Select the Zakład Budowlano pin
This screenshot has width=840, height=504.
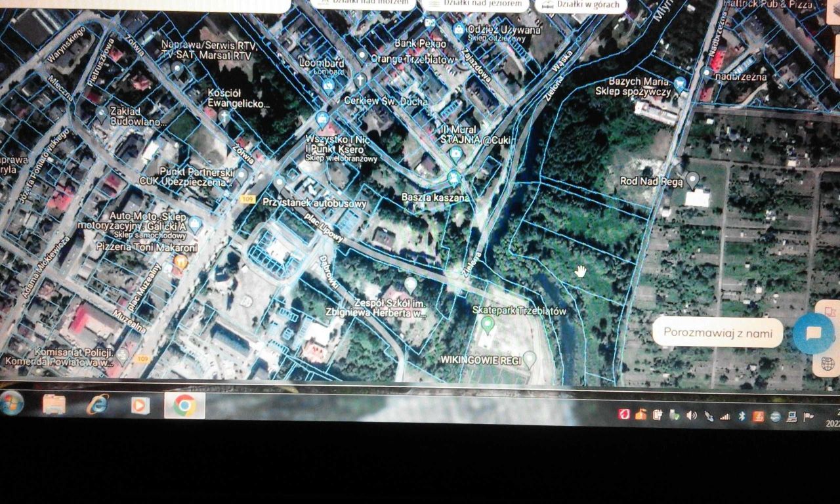point(101,112)
